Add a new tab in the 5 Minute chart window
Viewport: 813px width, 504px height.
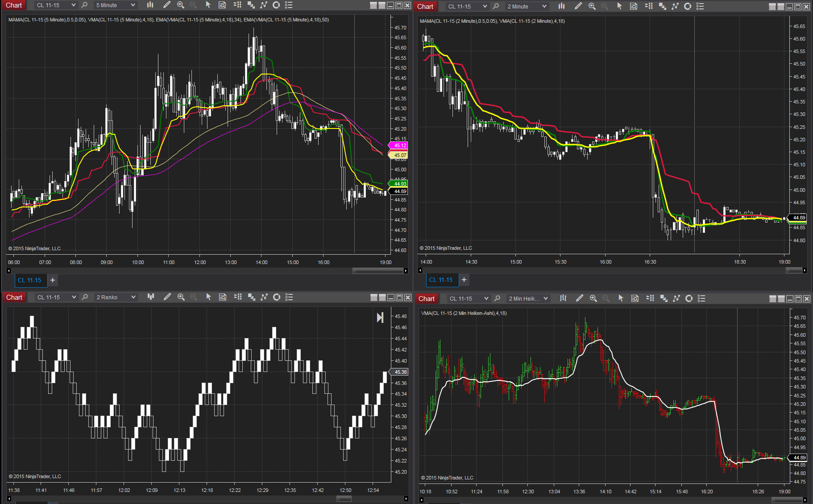point(53,280)
